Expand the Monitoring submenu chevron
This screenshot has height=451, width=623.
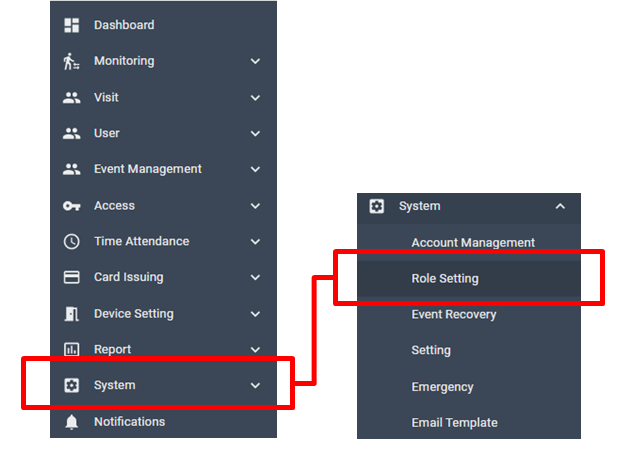[255, 62]
